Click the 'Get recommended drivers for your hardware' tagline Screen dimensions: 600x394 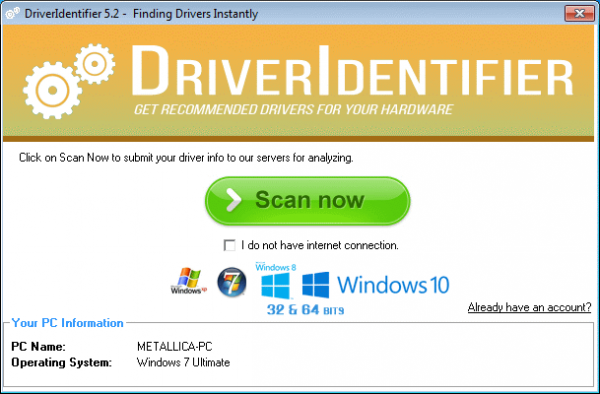click(x=293, y=109)
